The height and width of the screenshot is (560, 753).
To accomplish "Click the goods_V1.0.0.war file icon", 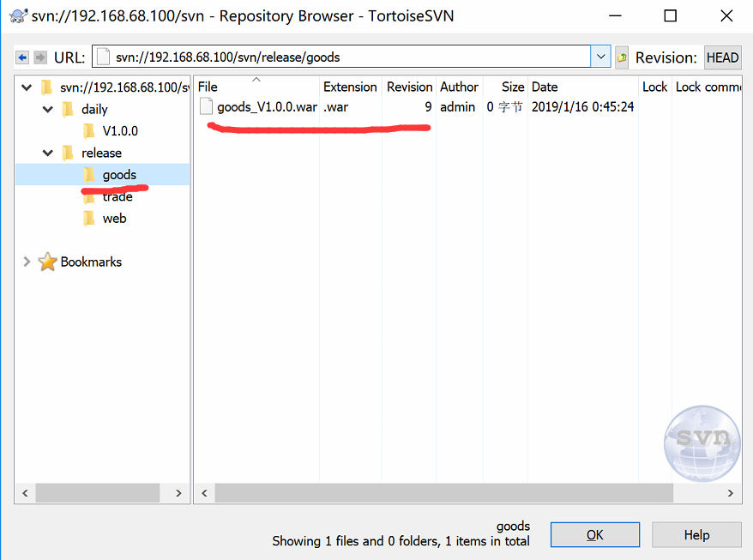I will coord(206,106).
